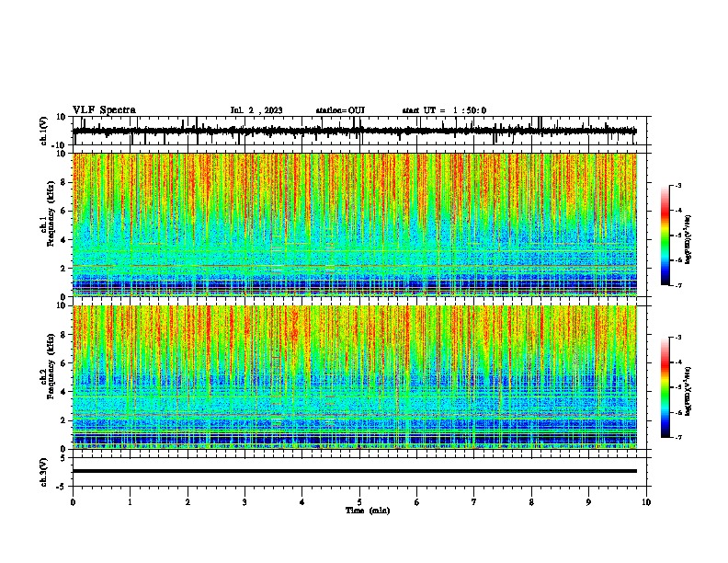Click the ch.3 flat voltage trace

point(355,471)
